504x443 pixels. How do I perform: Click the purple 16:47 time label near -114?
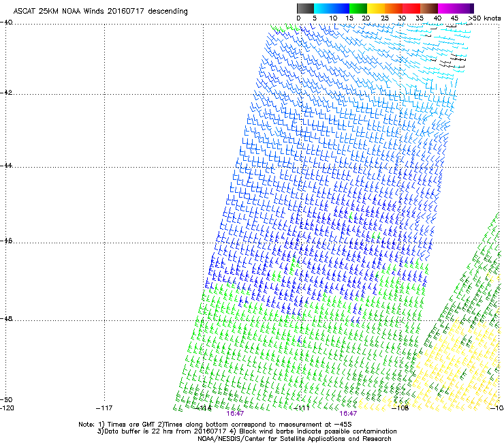click(x=235, y=414)
